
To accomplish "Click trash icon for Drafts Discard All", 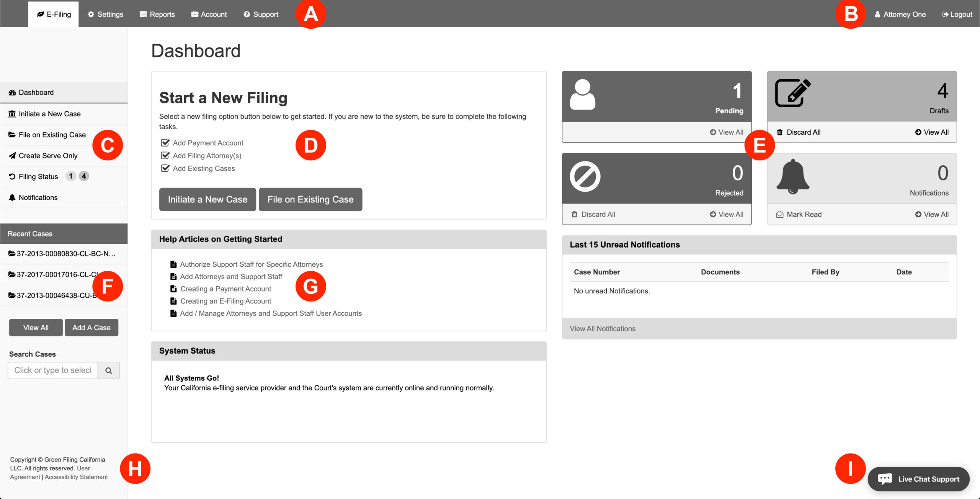I will (x=779, y=132).
